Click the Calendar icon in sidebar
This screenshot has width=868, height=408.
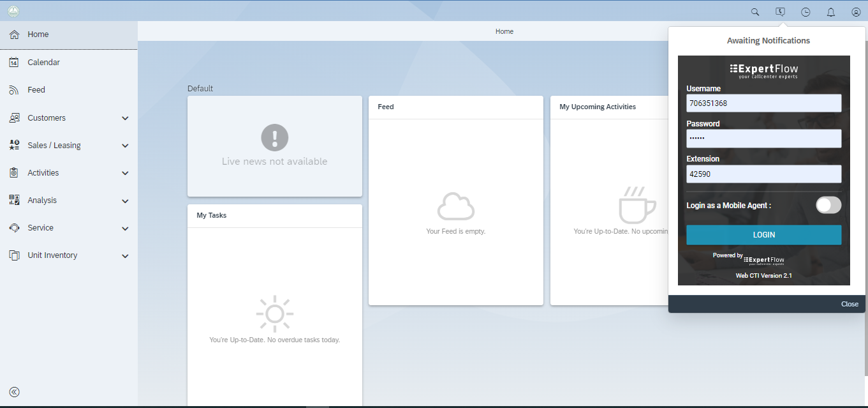coord(14,63)
